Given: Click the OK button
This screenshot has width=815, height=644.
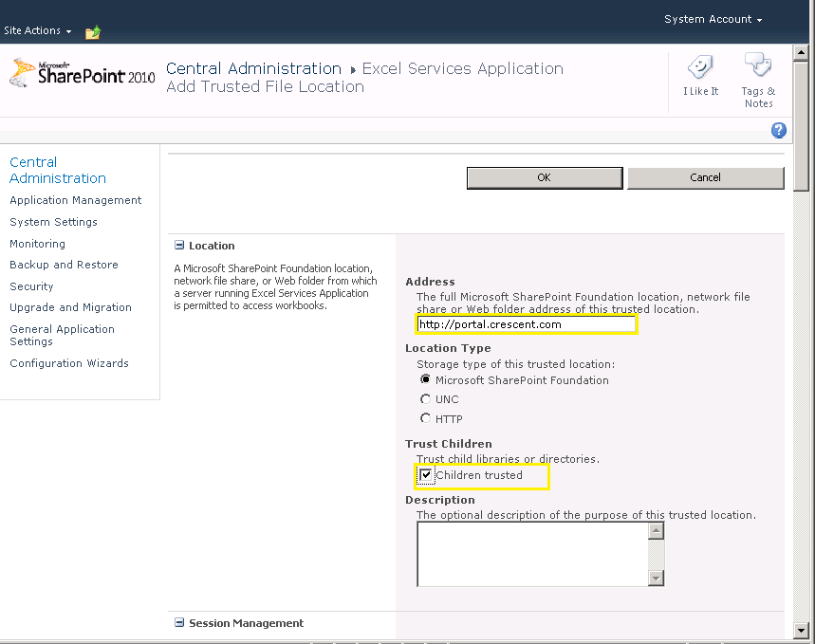Looking at the screenshot, I should (x=545, y=177).
